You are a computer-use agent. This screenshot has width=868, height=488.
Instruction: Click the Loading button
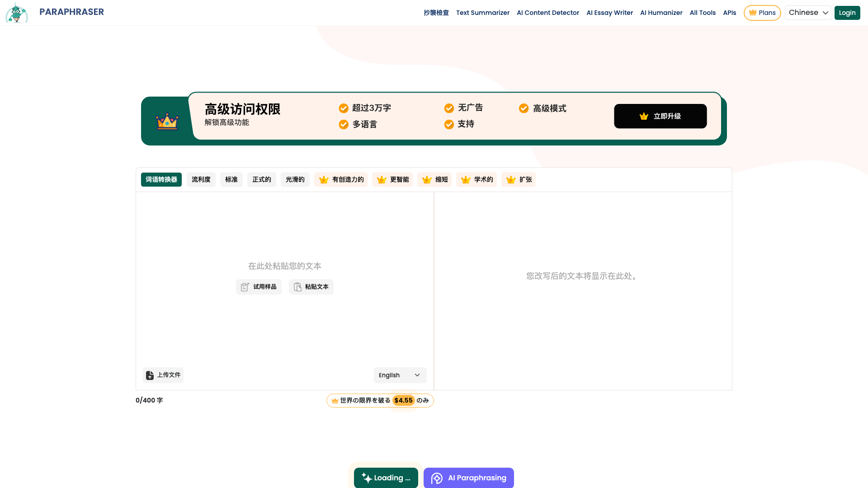[x=386, y=478]
